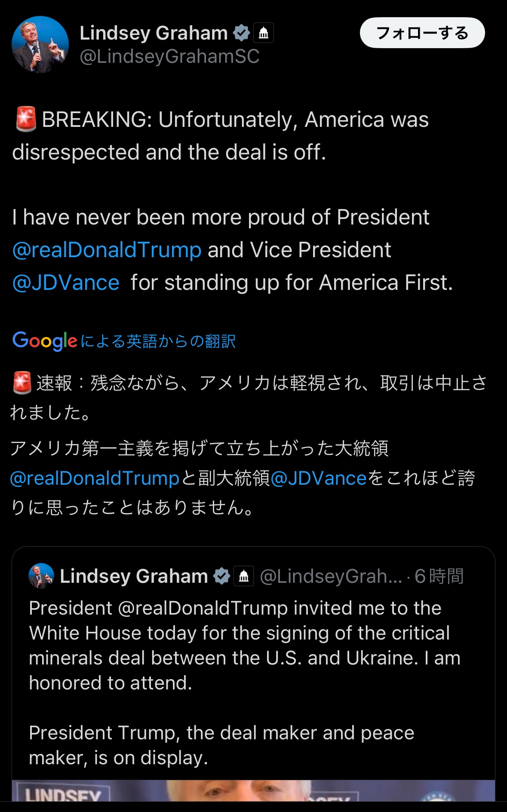
Task: Tap Lindsey Graham's profile avatar
Action: pos(40,44)
